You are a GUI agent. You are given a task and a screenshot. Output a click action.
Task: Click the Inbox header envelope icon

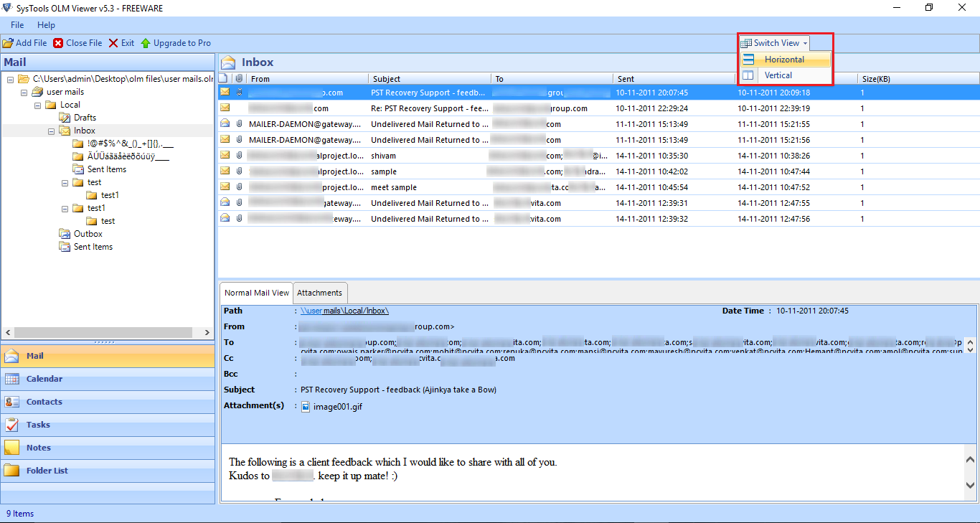228,62
